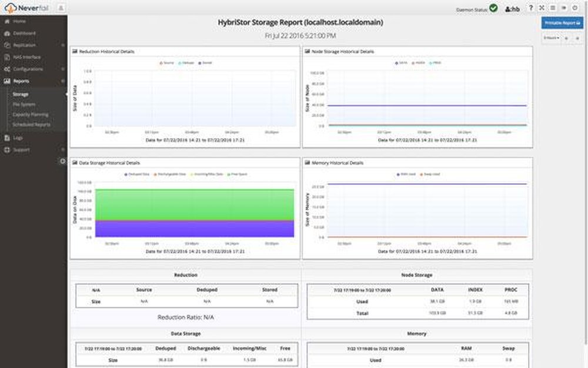Screen dimensions: 588x368
Task: Toggle Free Space series in Data Storage legend
Action: pos(238,175)
